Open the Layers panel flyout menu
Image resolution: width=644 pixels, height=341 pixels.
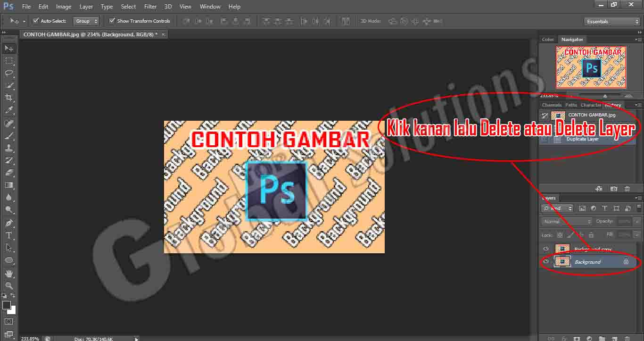click(638, 198)
